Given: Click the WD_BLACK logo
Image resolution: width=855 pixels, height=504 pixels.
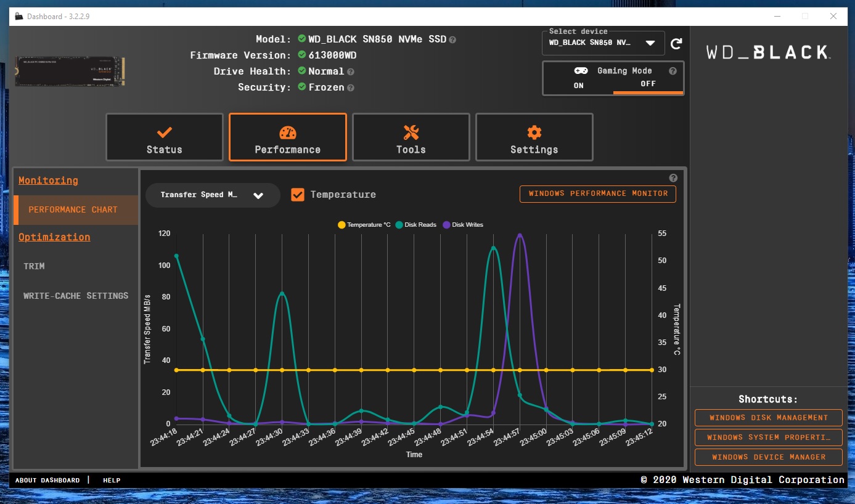Looking at the screenshot, I should [x=767, y=52].
